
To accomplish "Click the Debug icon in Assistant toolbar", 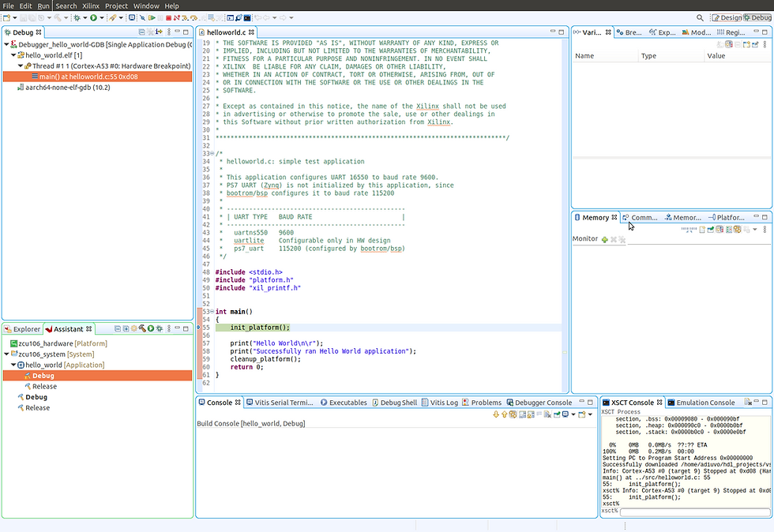I will point(159,328).
